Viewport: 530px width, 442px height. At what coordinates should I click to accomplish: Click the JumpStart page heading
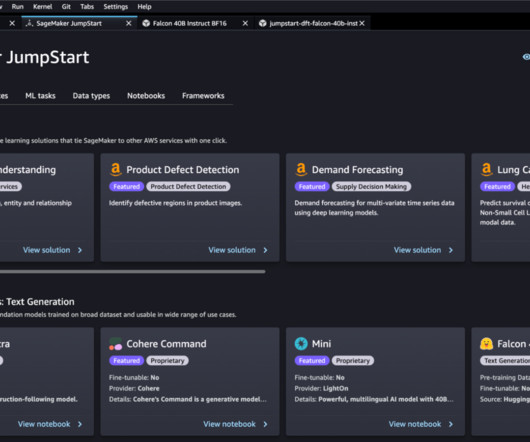point(45,57)
